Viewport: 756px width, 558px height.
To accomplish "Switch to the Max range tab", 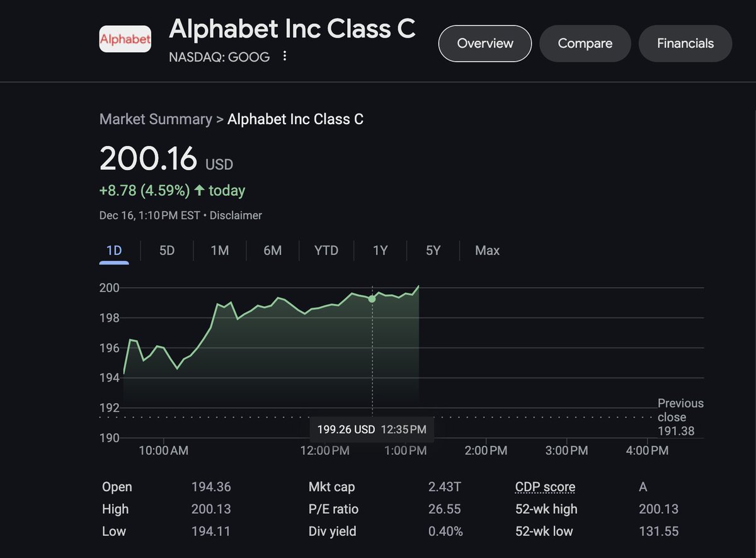I will click(488, 251).
